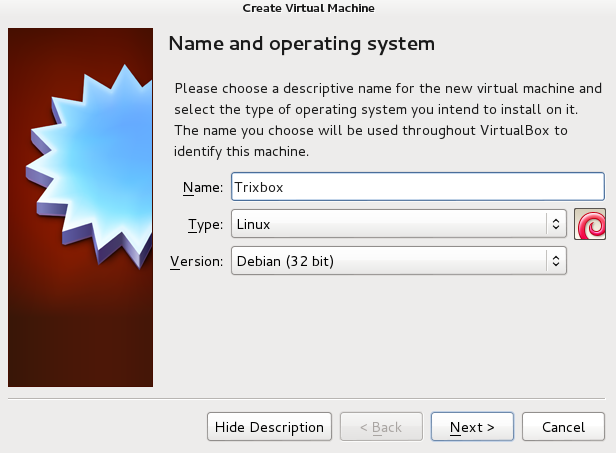The width and height of the screenshot is (616, 453).
Task: Click the "Name and operating system" heading
Action: 302,44
